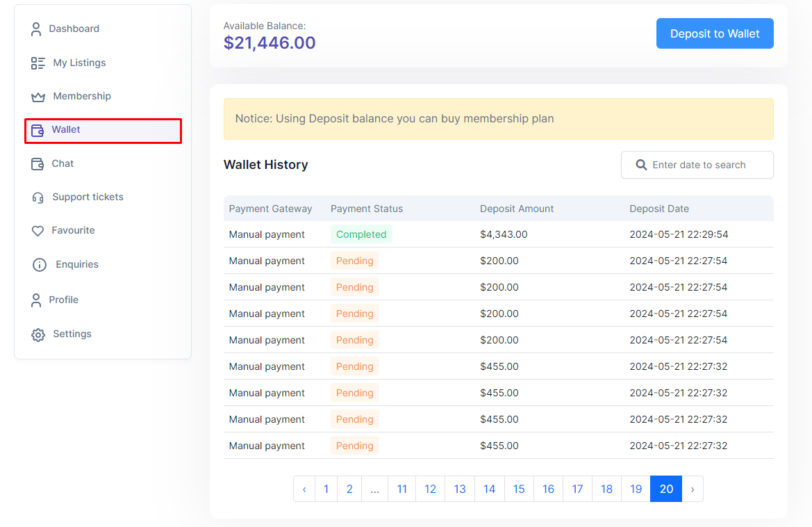Click the My Listings list icon

click(x=38, y=63)
